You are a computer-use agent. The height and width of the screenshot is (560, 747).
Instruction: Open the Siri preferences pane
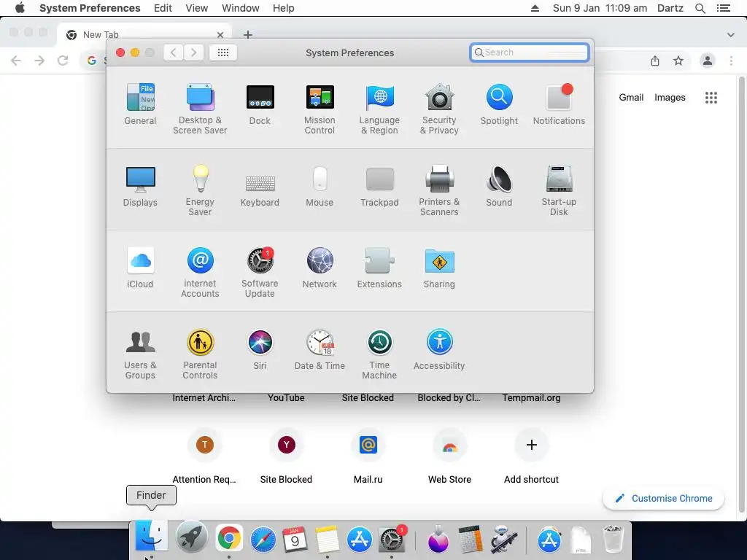click(x=260, y=350)
